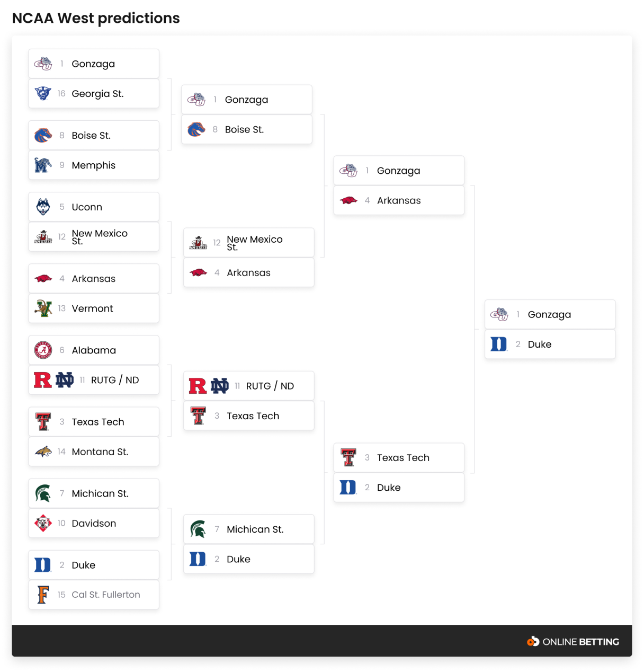Click the Uconn husky logo
The image size is (644, 672).
tap(43, 207)
